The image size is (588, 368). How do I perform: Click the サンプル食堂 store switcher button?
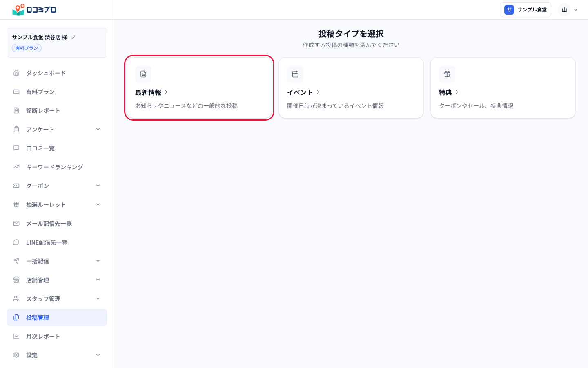click(526, 10)
